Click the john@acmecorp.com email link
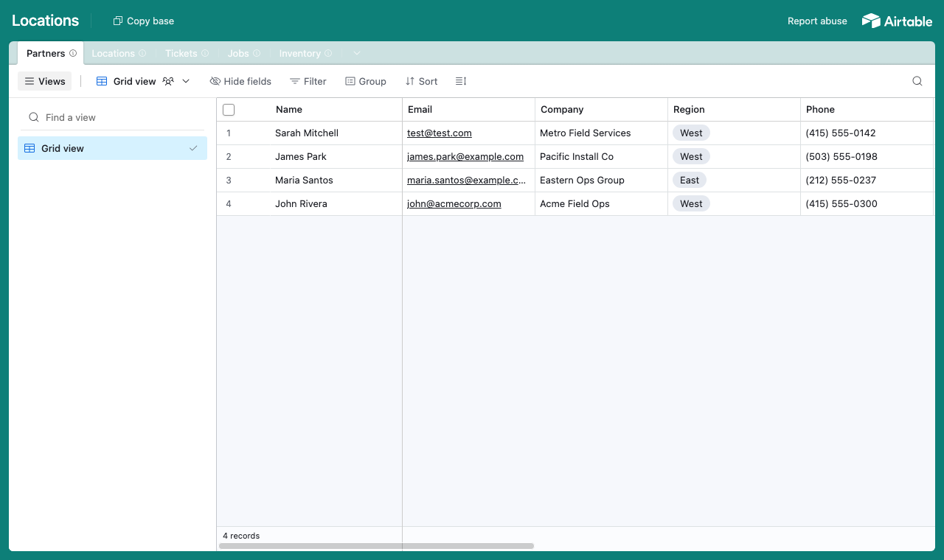This screenshot has width=944, height=560. pos(454,204)
